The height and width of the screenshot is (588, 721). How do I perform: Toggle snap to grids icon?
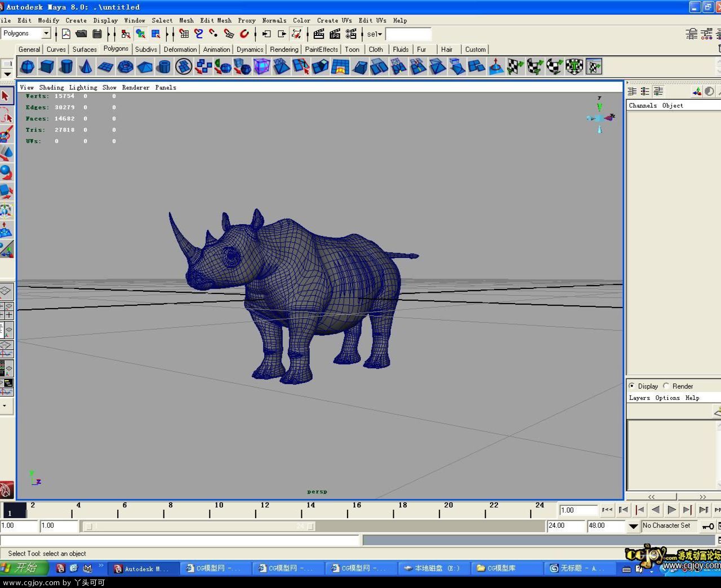pos(184,34)
